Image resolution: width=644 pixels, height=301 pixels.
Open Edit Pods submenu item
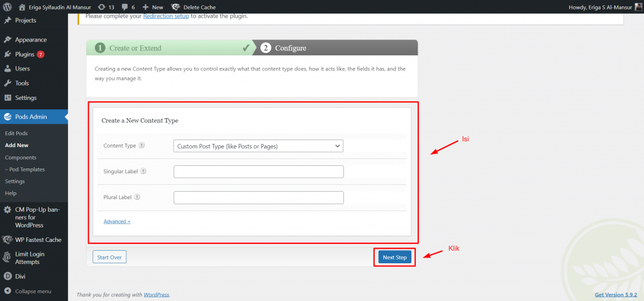coord(16,133)
